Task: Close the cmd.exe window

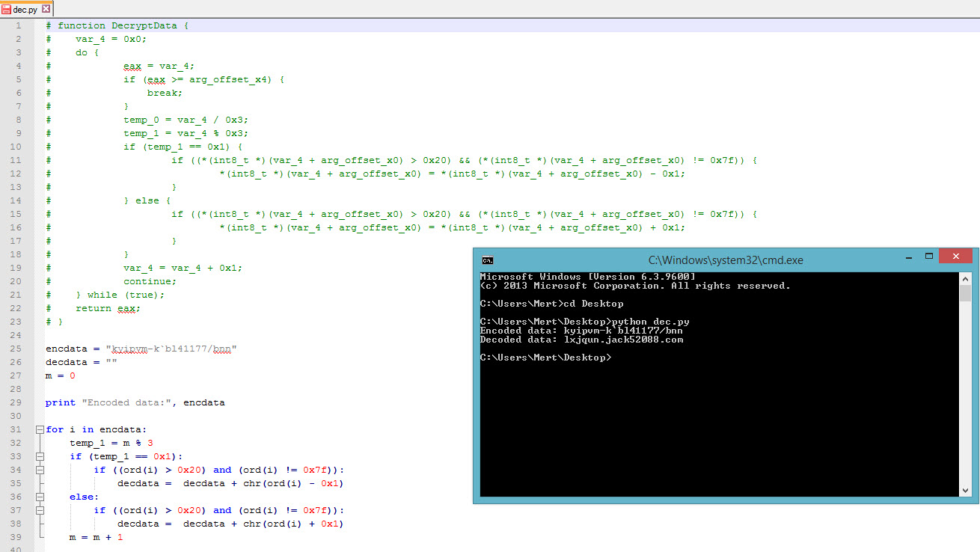Action: (955, 257)
